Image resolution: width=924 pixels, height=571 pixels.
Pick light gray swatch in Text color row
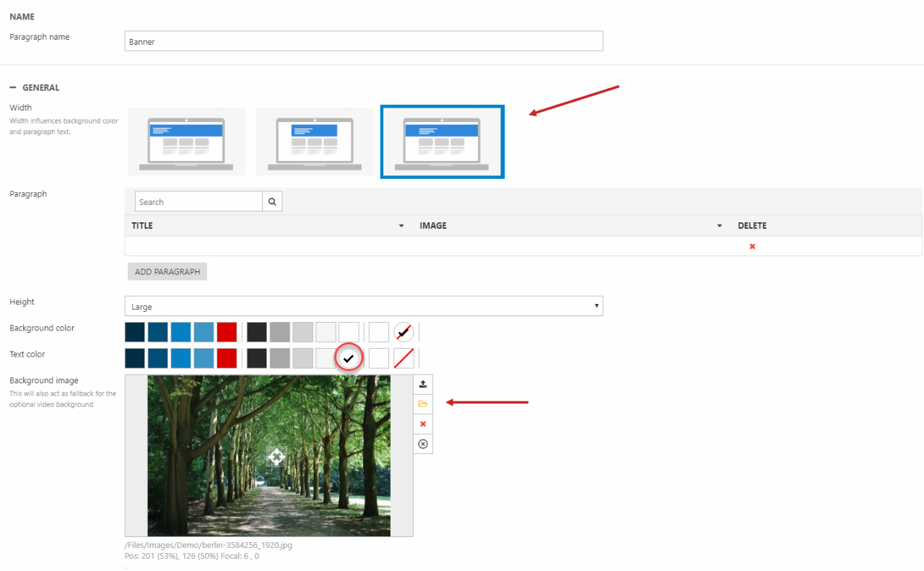point(303,358)
